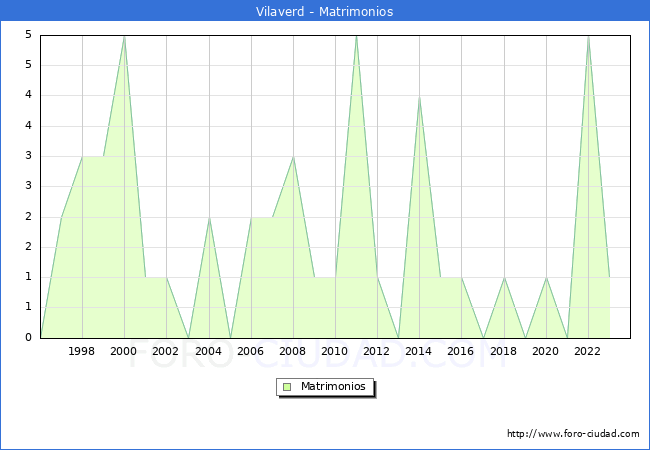
Task: Click the 2018 x-axis label
Action: pos(503,351)
